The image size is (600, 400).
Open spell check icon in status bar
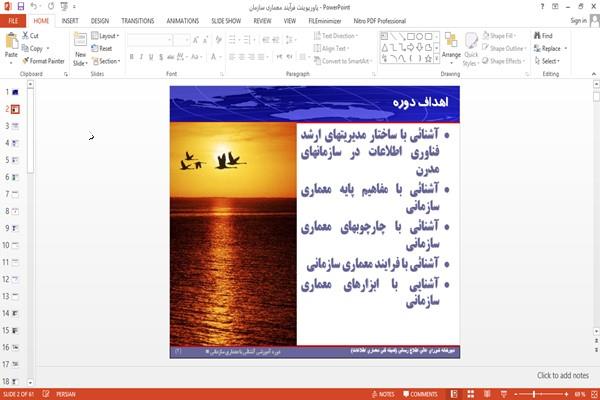point(46,393)
